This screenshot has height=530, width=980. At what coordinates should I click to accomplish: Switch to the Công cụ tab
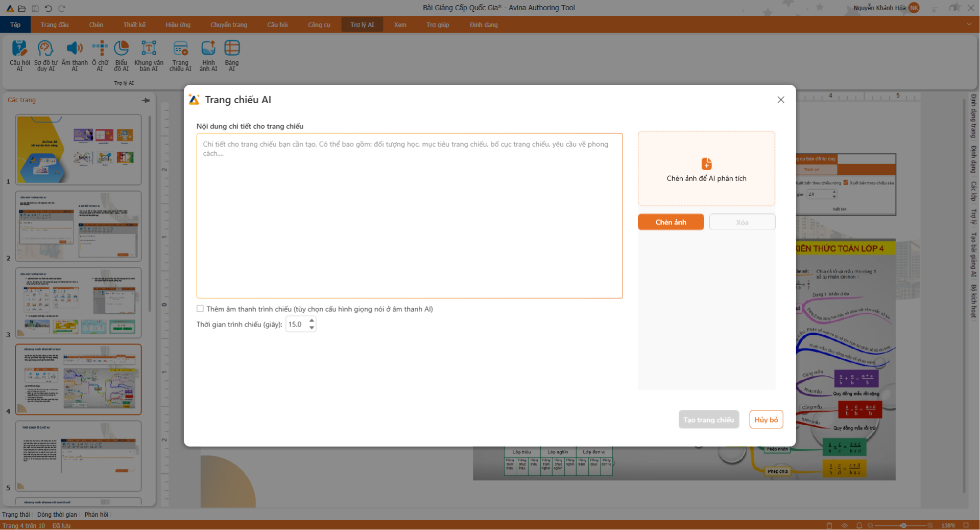point(319,25)
